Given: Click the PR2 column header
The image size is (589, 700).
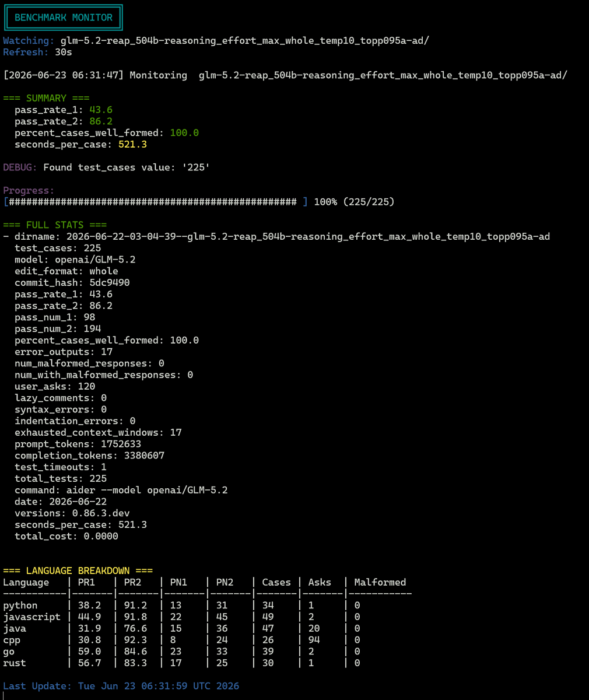Looking at the screenshot, I should coord(132,582).
